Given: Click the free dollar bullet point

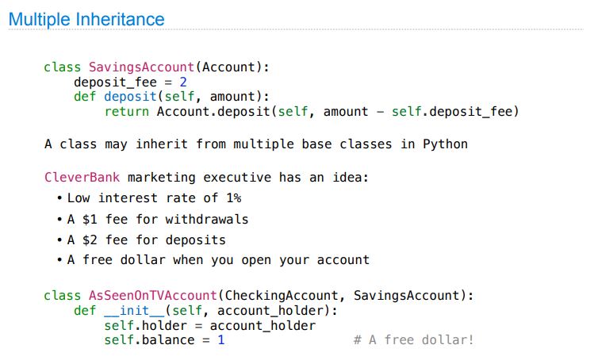Looking at the screenshot, I should tap(219, 260).
